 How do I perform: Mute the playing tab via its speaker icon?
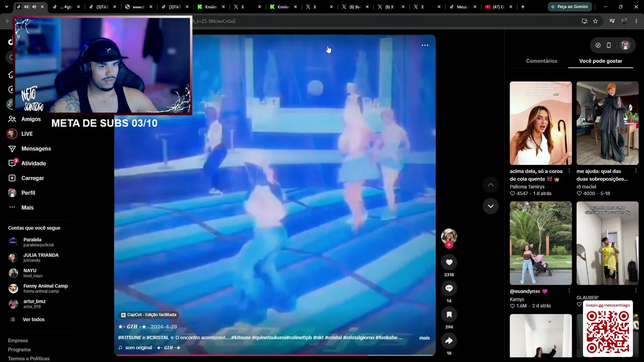pos(34,7)
